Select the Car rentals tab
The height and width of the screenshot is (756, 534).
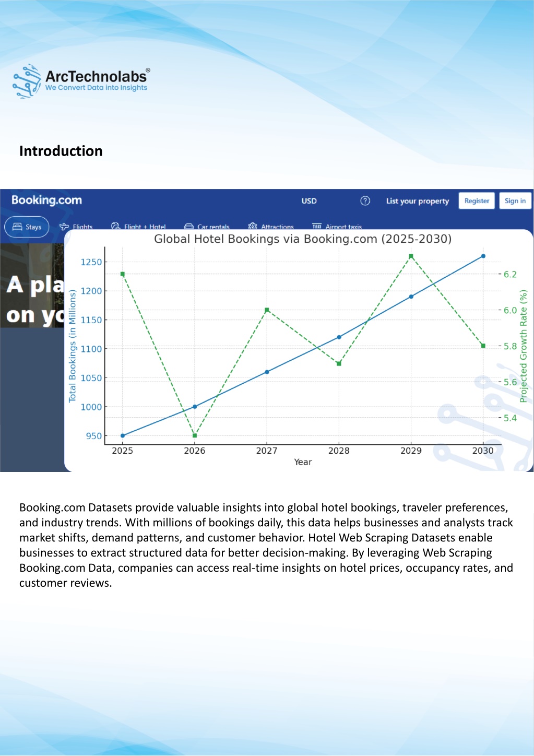(207, 227)
